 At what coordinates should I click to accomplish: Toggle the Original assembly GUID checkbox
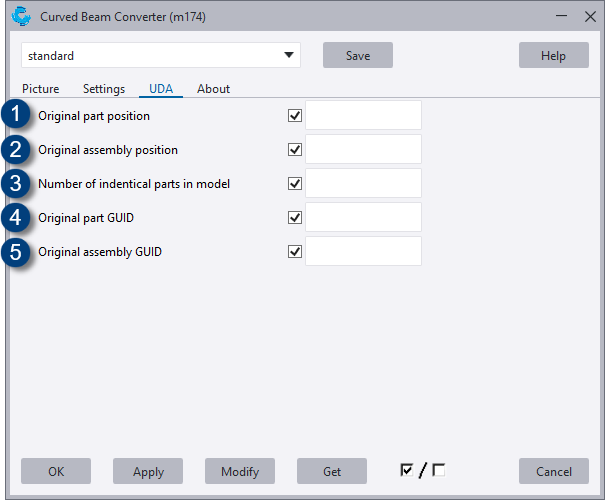click(x=294, y=252)
